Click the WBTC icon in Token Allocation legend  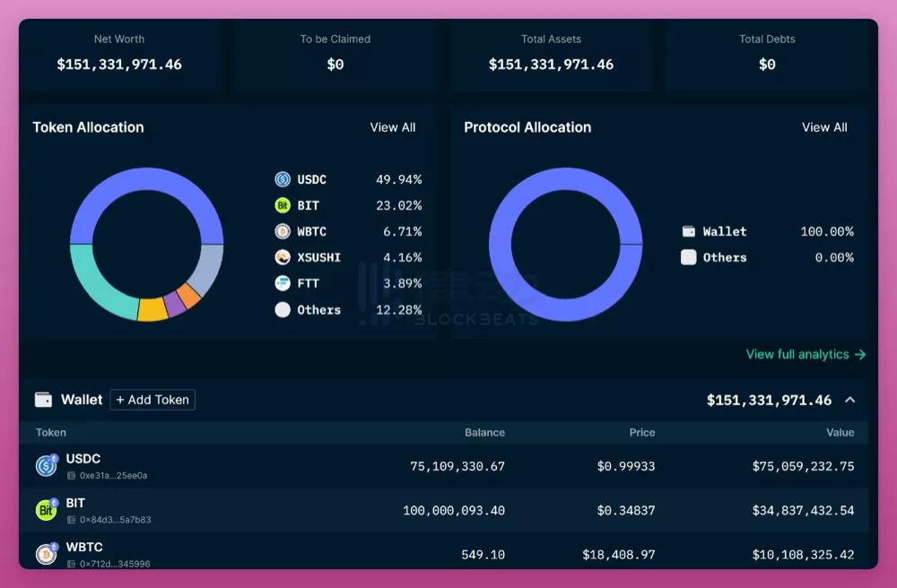pos(283,231)
